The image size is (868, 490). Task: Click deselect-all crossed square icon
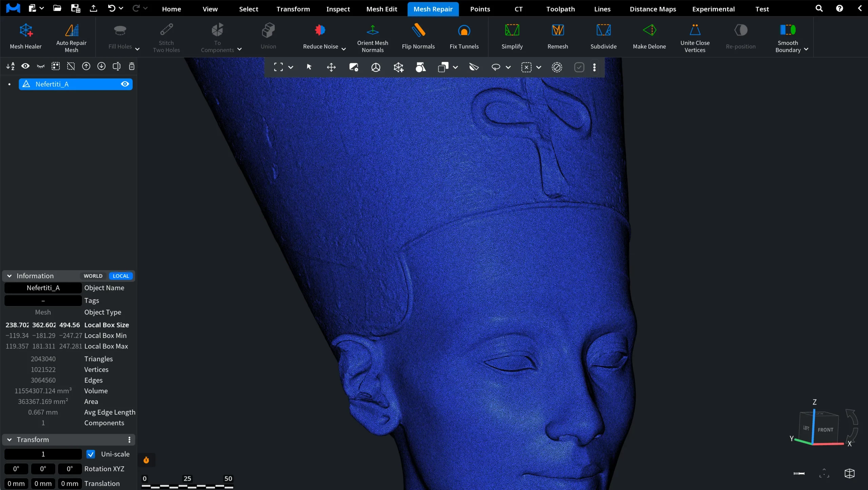[71, 66]
